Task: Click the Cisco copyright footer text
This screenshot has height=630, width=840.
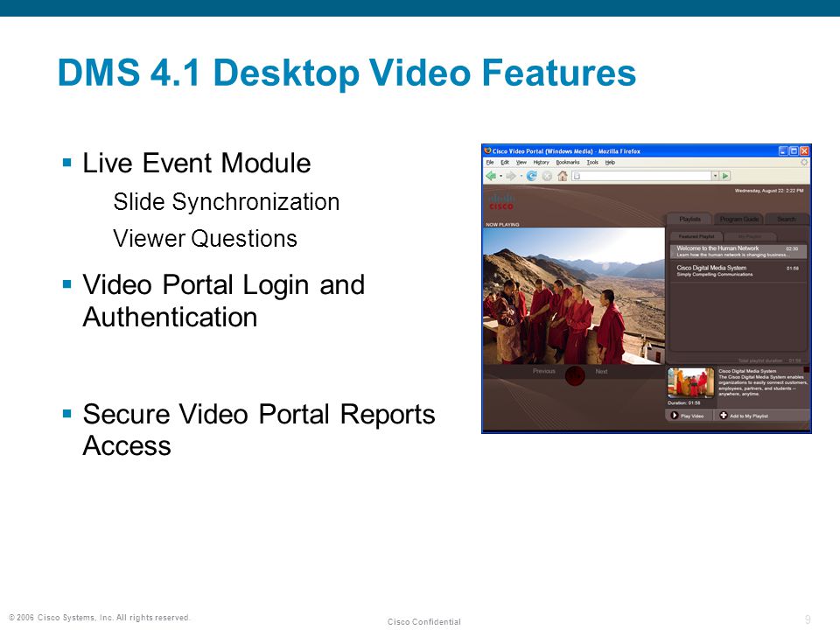Action: click(x=100, y=617)
